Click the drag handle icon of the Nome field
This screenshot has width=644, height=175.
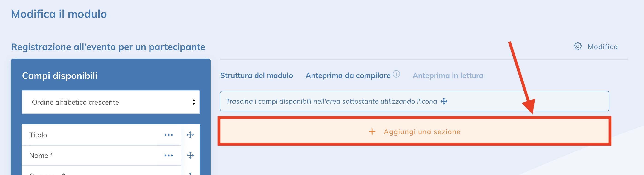191,155
